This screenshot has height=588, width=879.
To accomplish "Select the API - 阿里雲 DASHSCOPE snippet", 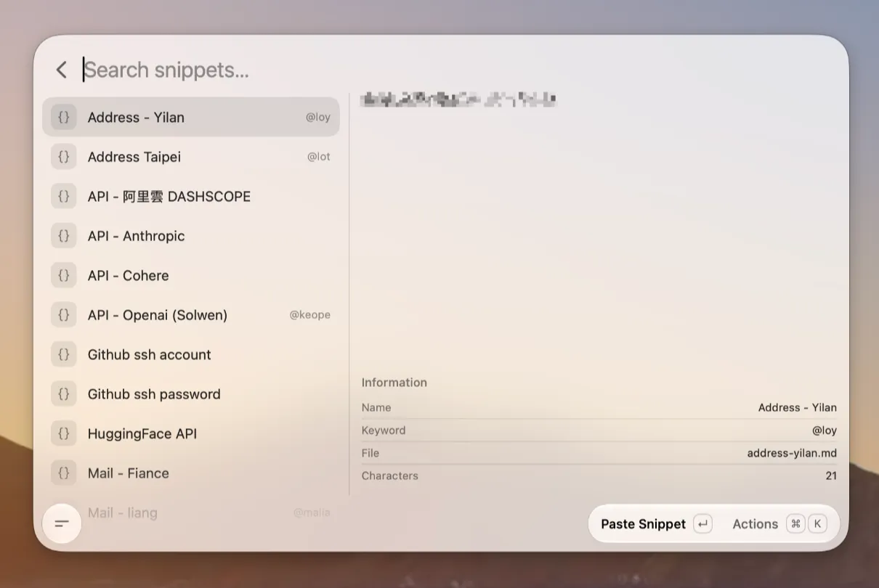I will point(191,196).
